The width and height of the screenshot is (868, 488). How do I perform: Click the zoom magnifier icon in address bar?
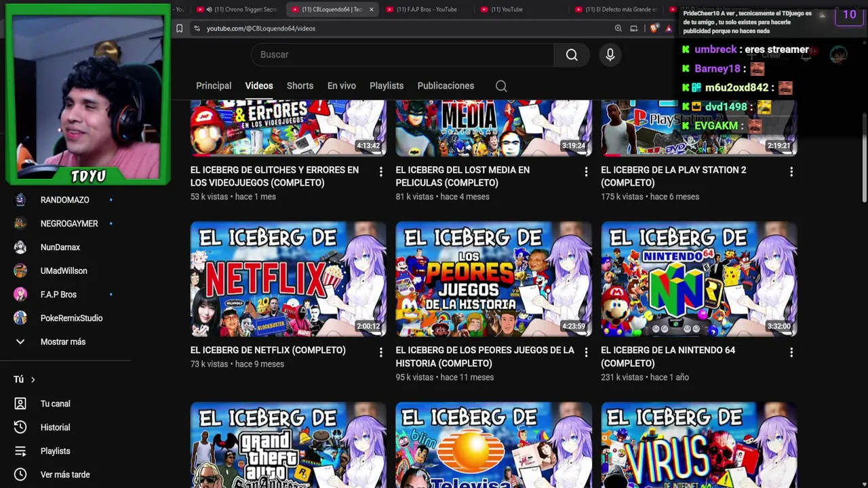click(618, 28)
